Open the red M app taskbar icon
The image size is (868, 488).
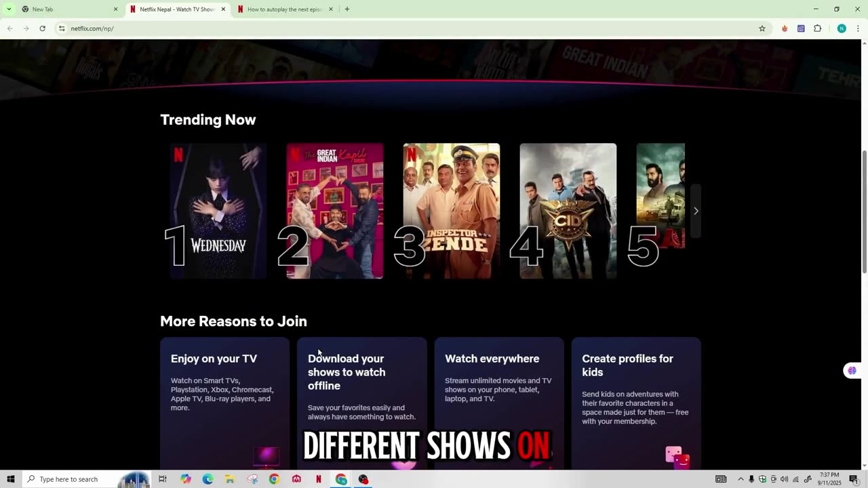[x=296, y=479]
